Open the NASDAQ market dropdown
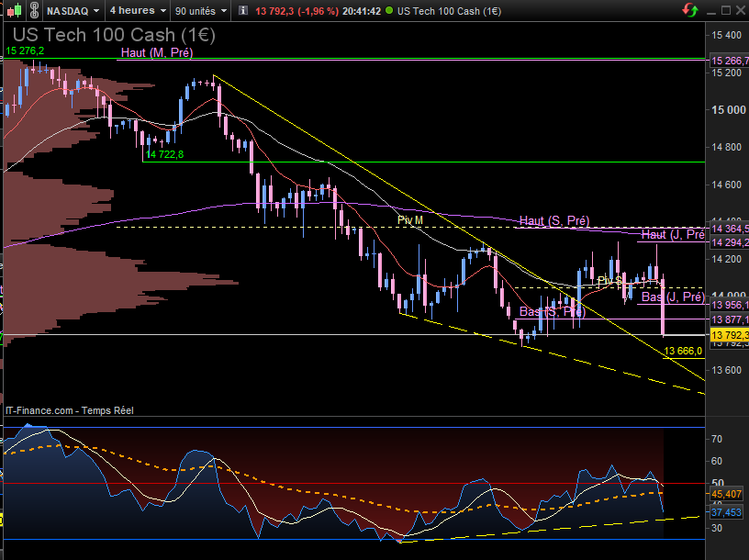 pos(73,10)
